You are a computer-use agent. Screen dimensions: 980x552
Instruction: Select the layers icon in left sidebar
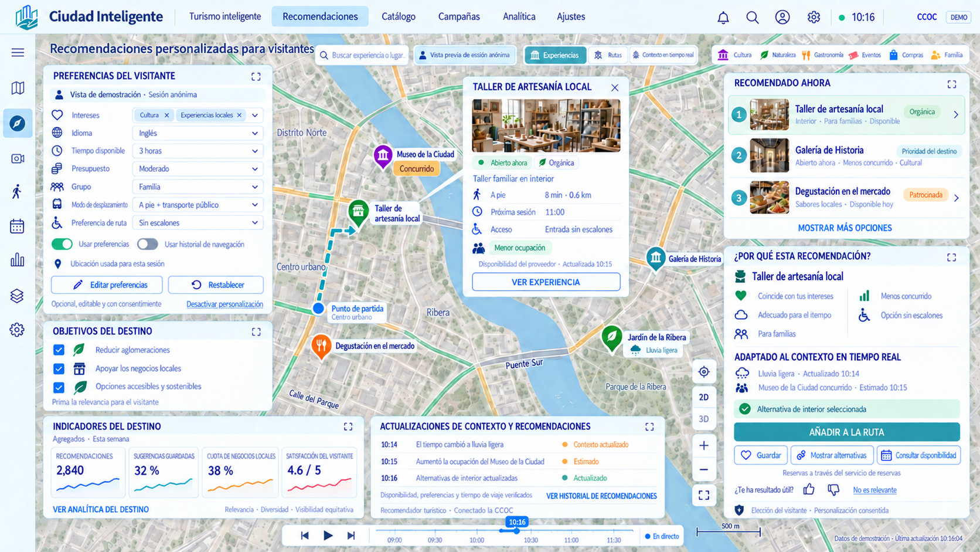[17, 296]
